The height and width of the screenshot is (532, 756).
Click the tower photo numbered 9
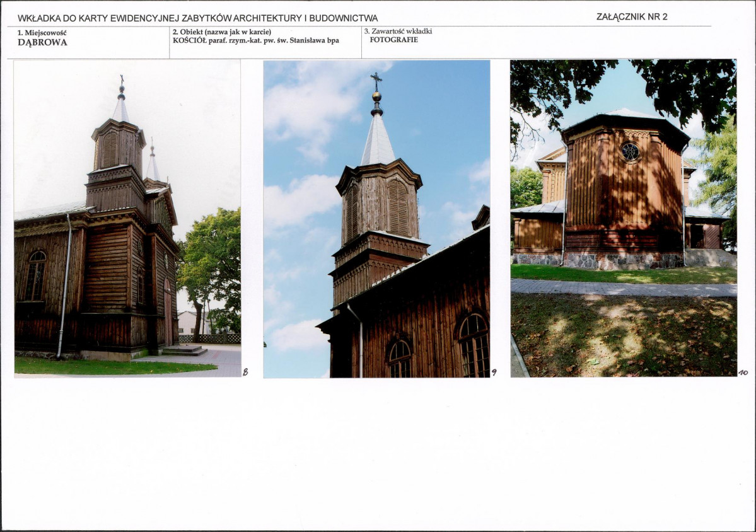pyautogui.click(x=376, y=219)
